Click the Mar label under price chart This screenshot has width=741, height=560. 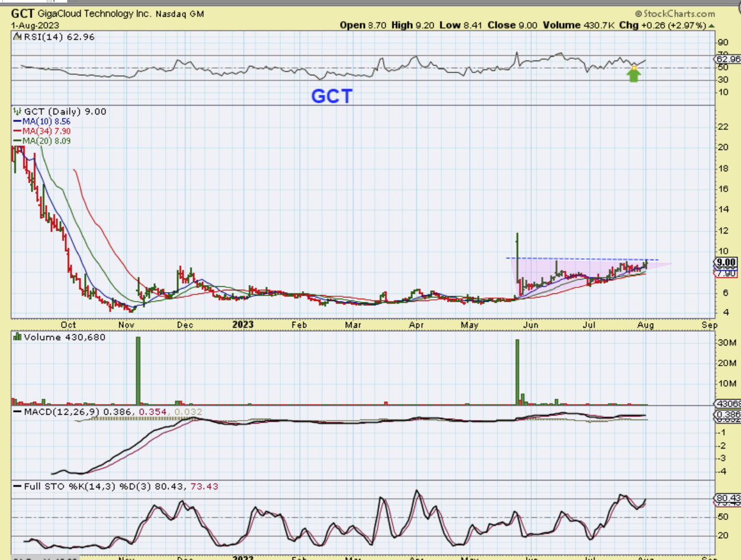click(354, 325)
